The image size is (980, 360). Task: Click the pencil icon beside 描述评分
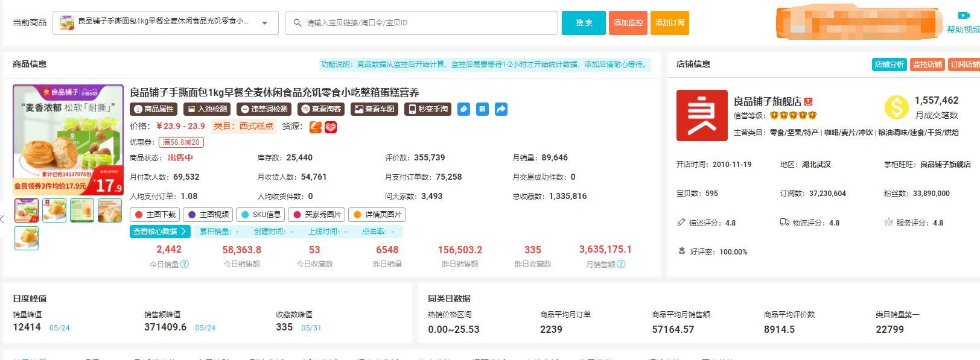point(681,223)
